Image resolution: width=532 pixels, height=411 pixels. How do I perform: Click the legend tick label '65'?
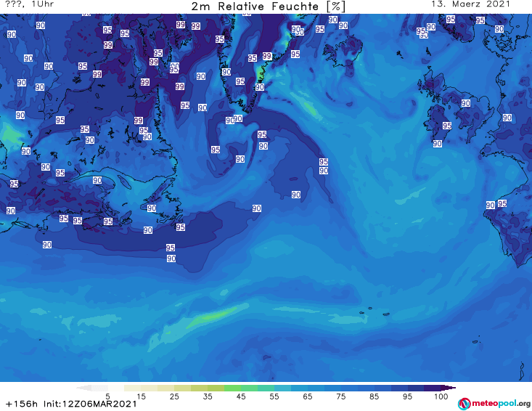pyautogui.click(x=308, y=396)
